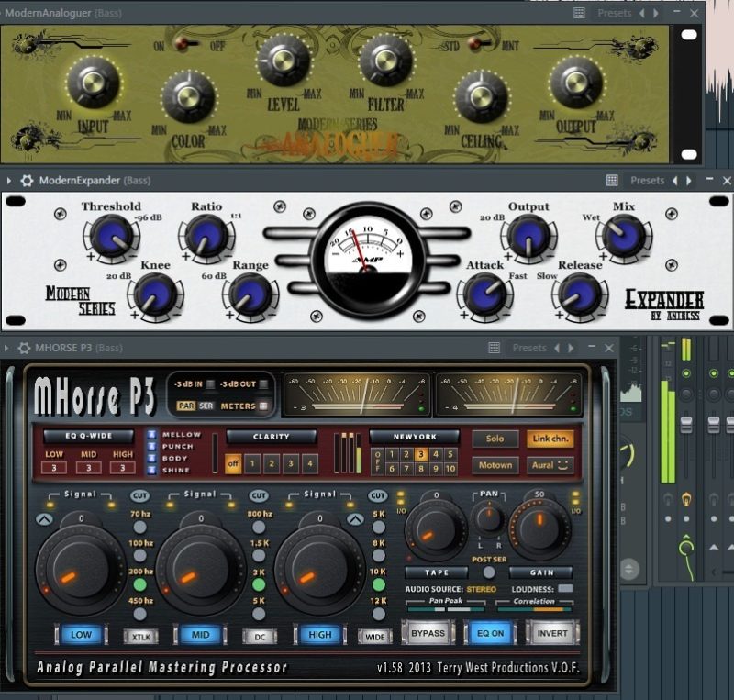Click the Solo button

point(495,439)
